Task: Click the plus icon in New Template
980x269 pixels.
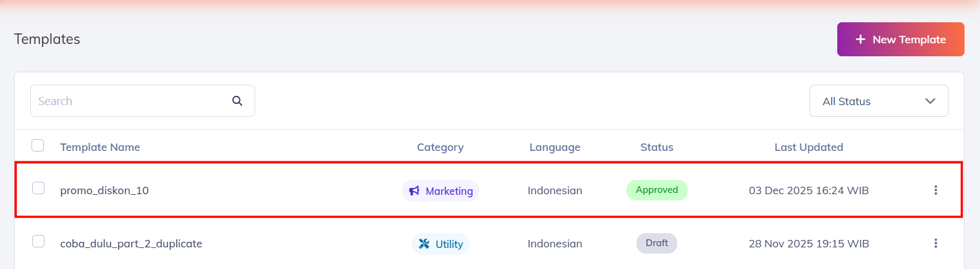Action: (860, 40)
